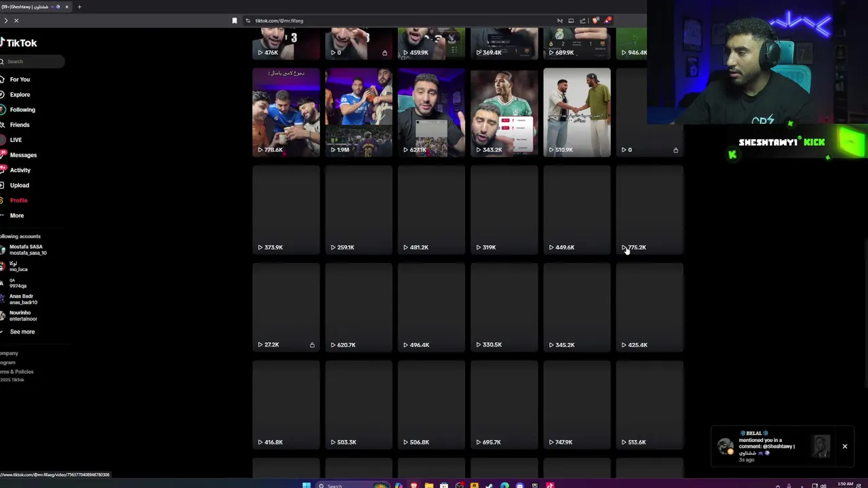This screenshot has width=868, height=488.
Task: Open the File Explorer taskbar icon
Action: 429,485
